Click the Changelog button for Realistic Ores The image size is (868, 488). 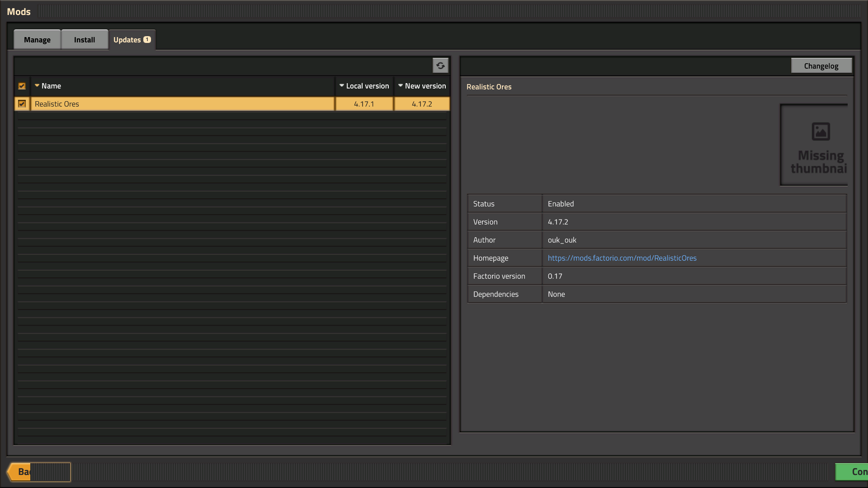pos(821,66)
